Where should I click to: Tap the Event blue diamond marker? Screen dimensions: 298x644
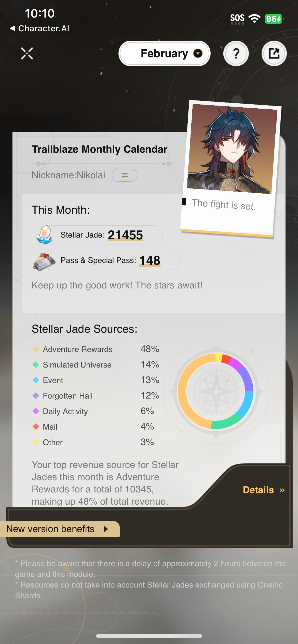(x=36, y=380)
